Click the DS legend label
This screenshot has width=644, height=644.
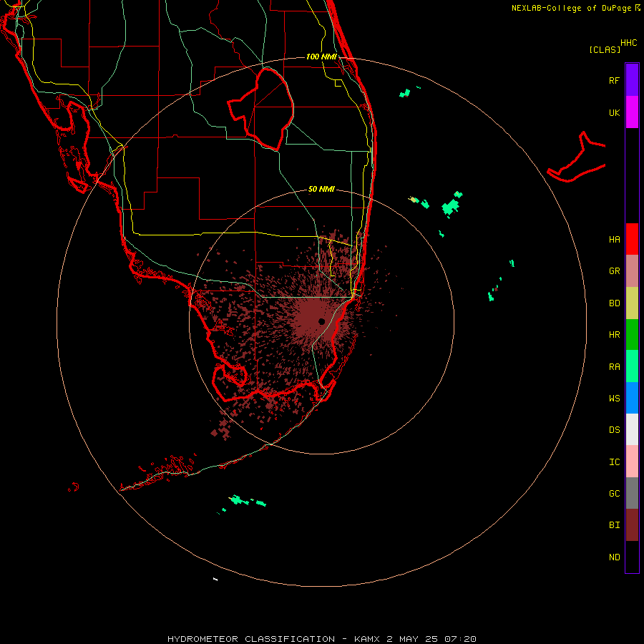pyautogui.click(x=614, y=430)
